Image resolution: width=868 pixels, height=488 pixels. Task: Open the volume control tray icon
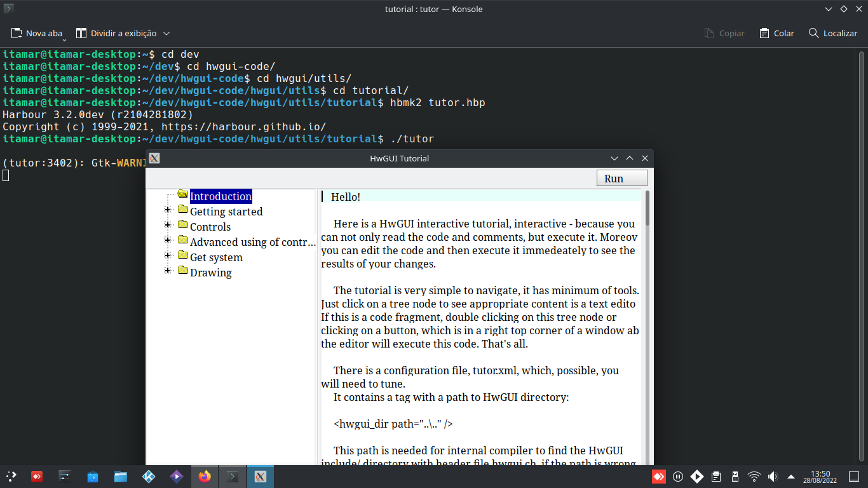pos(773,476)
